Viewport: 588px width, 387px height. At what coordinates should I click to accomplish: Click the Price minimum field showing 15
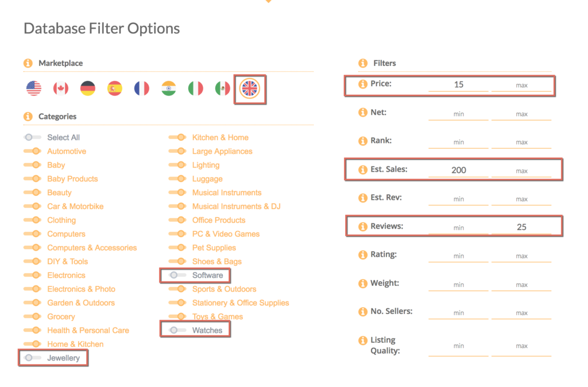tap(458, 84)
